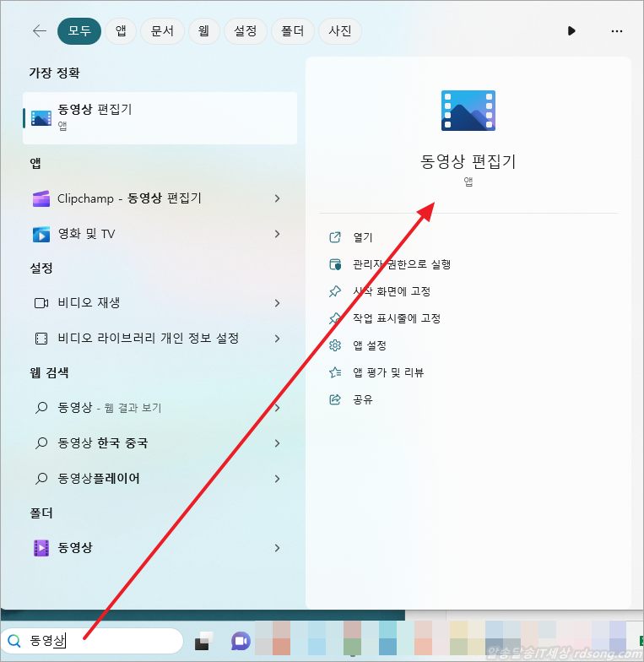Expand the 동영상플레이어 web search chevron

tap(277, 479)
